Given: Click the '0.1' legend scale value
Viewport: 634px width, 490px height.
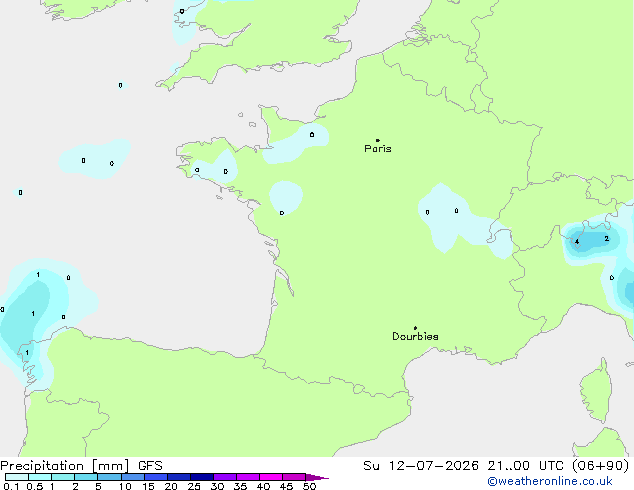Looking at the screenshot, I should coord(11,486).
